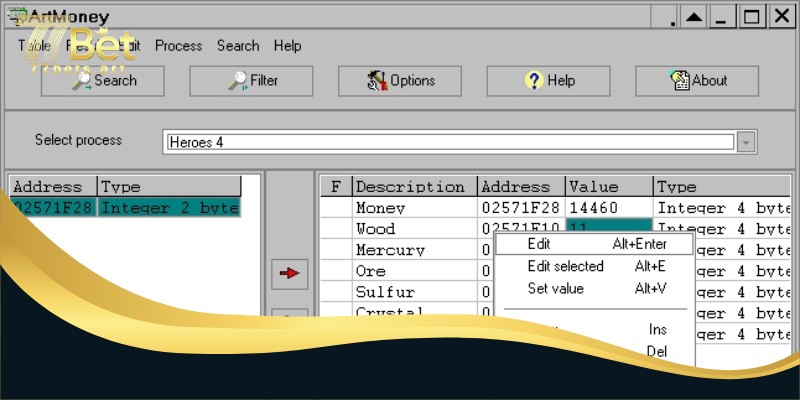Click the Help toolbar button
800x400 pixels.
(x=548, y=81)
